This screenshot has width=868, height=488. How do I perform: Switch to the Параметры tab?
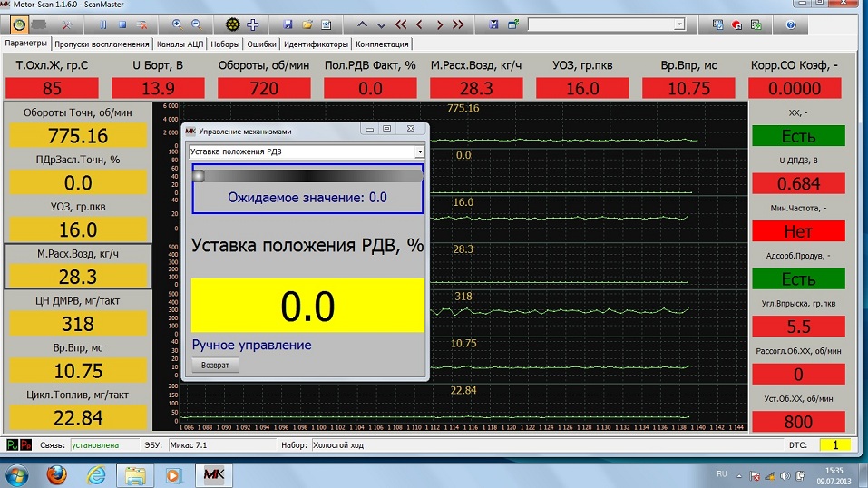click(x=26, y=44)
